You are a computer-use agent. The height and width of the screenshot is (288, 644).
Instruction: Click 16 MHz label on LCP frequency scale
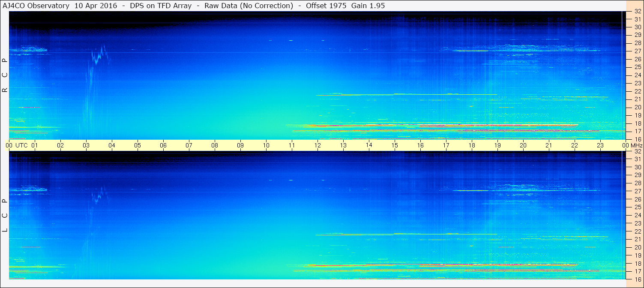[x=637, y=279]
